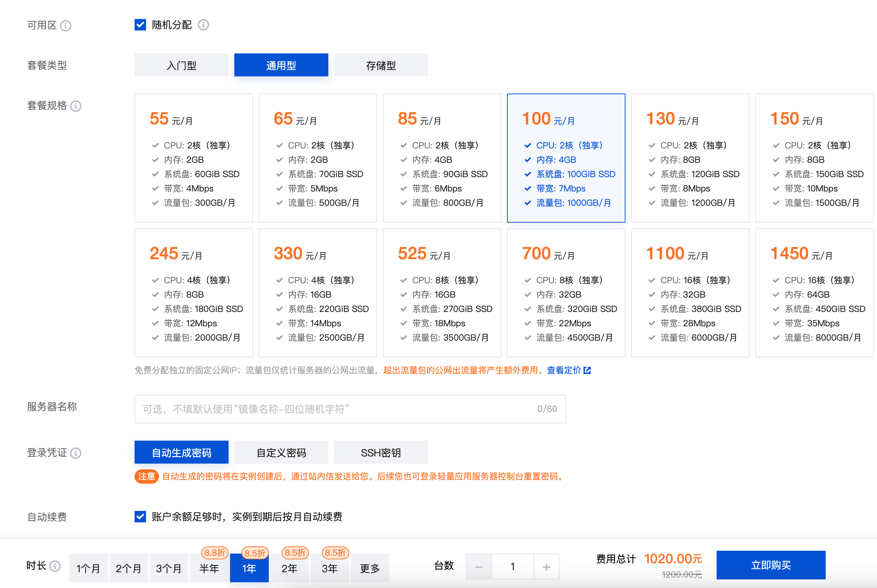Click the 超出流量包的公网出流量将产生额外费用 warning text
Screen dimensions: 877x588
460,370
